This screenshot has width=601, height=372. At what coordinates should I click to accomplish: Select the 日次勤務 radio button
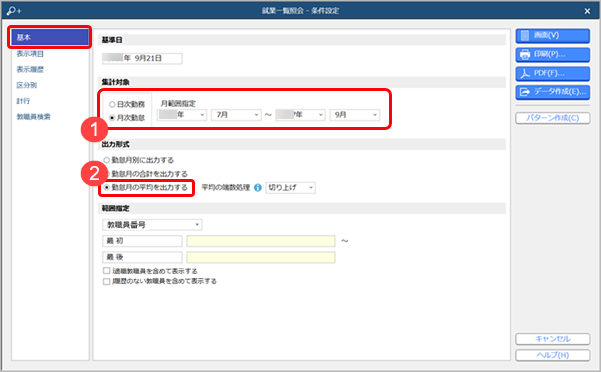112,104
